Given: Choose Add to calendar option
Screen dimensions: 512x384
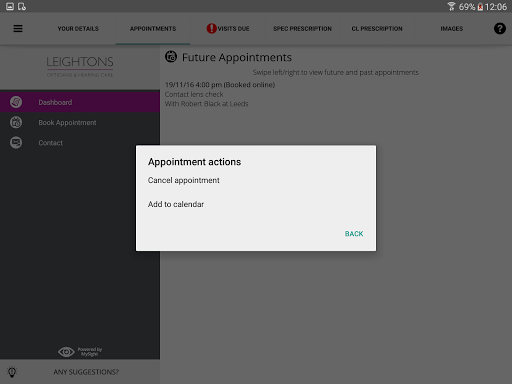Looking at the screenshot, I should click(x=256, y=204).
